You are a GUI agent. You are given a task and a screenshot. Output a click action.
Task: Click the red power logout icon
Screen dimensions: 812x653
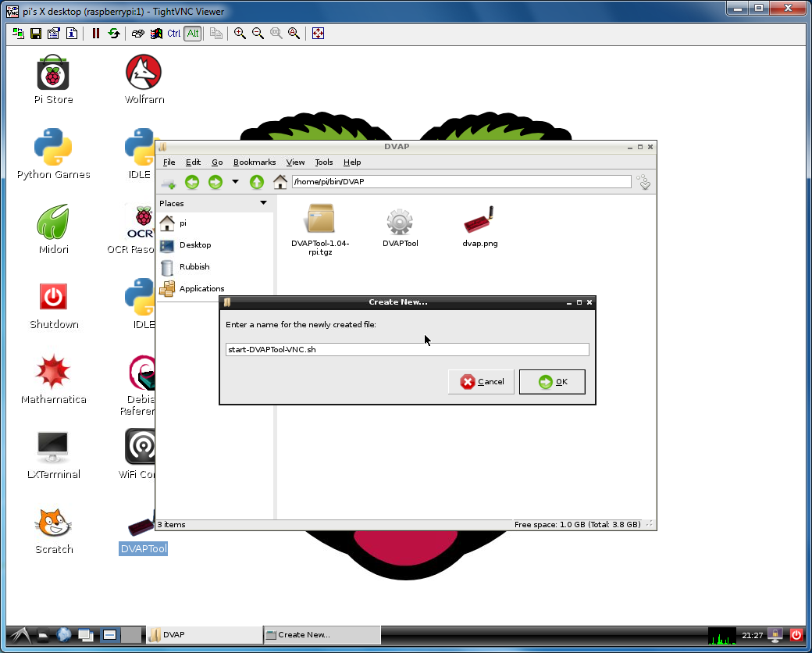[x=796, y=635]
